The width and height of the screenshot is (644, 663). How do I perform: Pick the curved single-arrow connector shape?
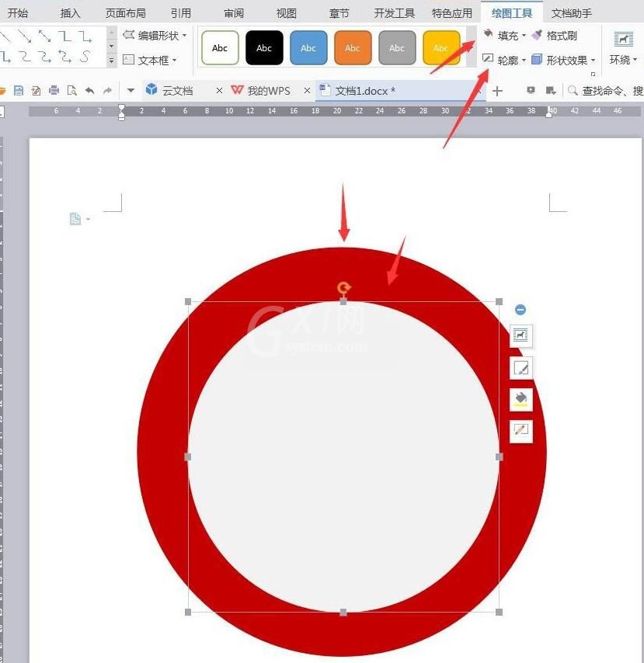[44, 56]
